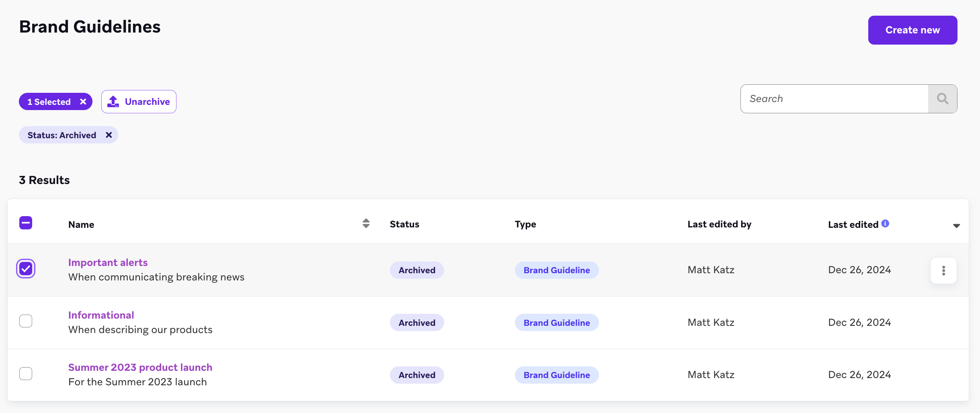Click Create new button
The height and width of the screenshot is (413, 980).
[912, 30]
